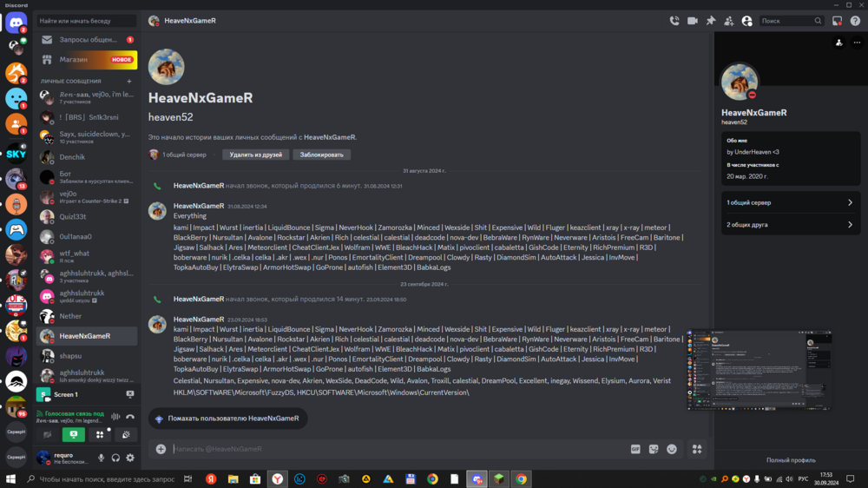Click HeaveNxGameR name in chat header
868x488 pixels.
[190, 21]
